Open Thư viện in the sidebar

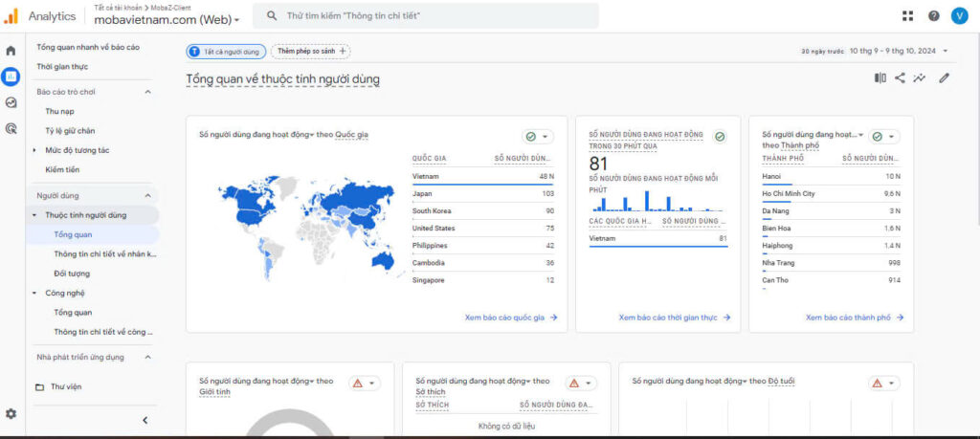(x=65, y=387)
